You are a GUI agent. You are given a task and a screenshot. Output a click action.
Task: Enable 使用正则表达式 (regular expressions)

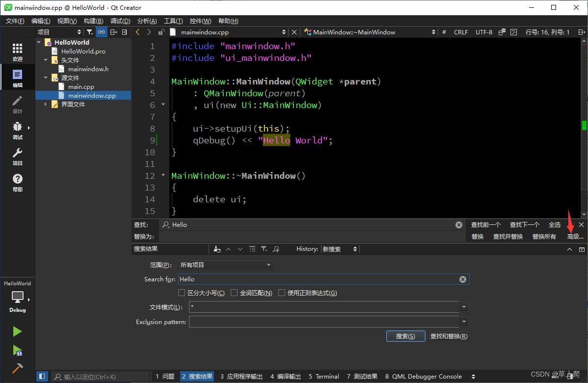[x=282, y=293]
